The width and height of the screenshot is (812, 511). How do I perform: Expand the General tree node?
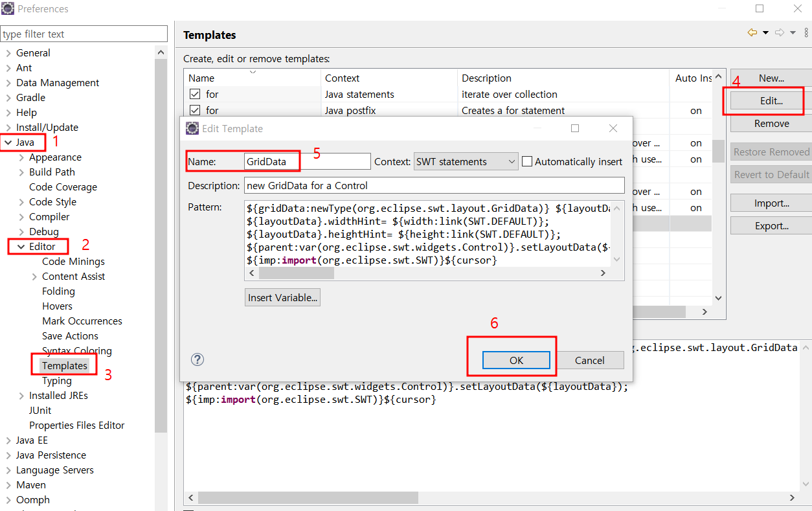(x=8, y=53)
